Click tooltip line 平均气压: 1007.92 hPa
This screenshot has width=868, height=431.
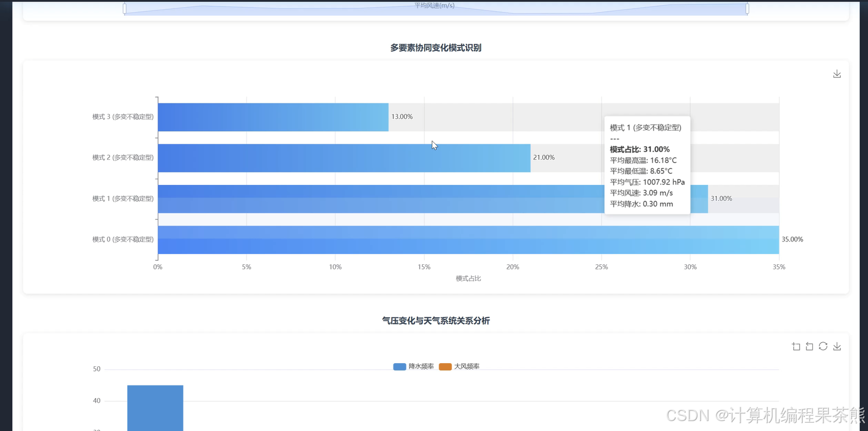(x=647, y=182)
